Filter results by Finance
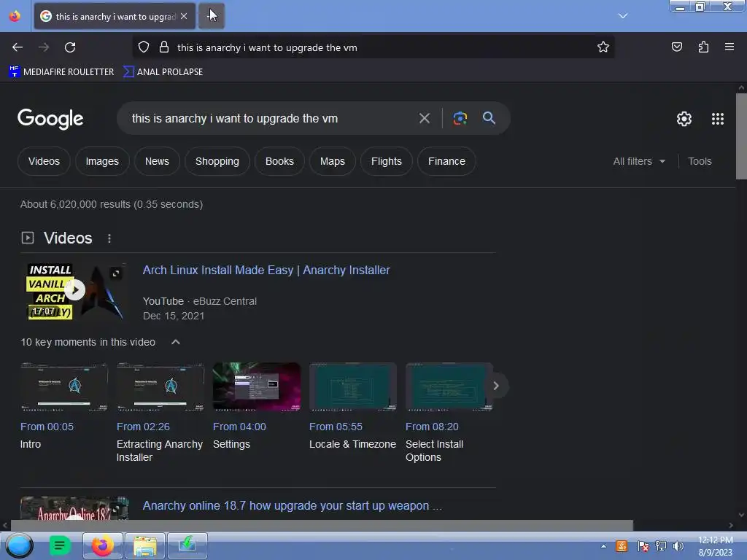Image resolution: width=747 pixels, height=560 pixels. 446,161
